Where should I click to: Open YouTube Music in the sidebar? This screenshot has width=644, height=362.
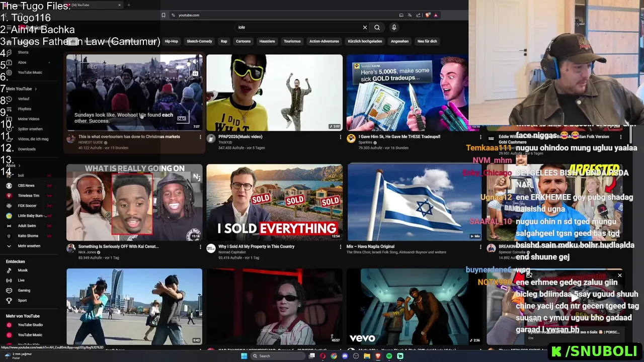pyautogui.click(x=30, y=72)
